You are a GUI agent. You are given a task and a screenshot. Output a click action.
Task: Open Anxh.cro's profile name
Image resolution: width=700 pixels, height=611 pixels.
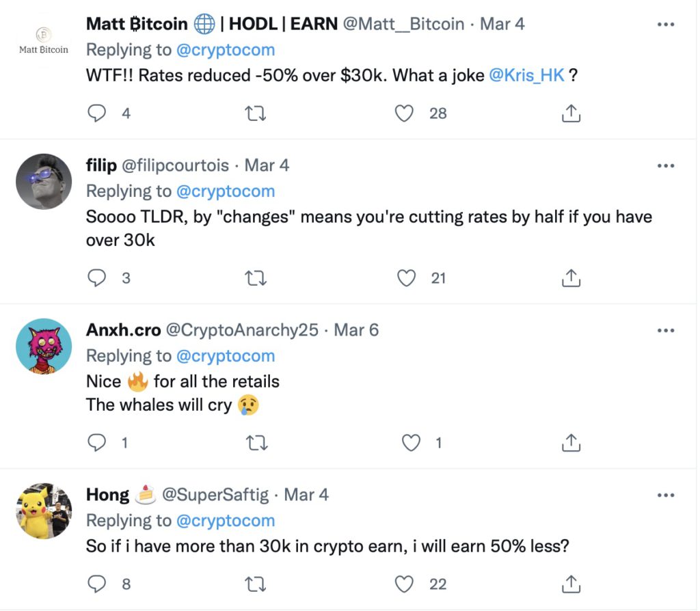[124, 330]
